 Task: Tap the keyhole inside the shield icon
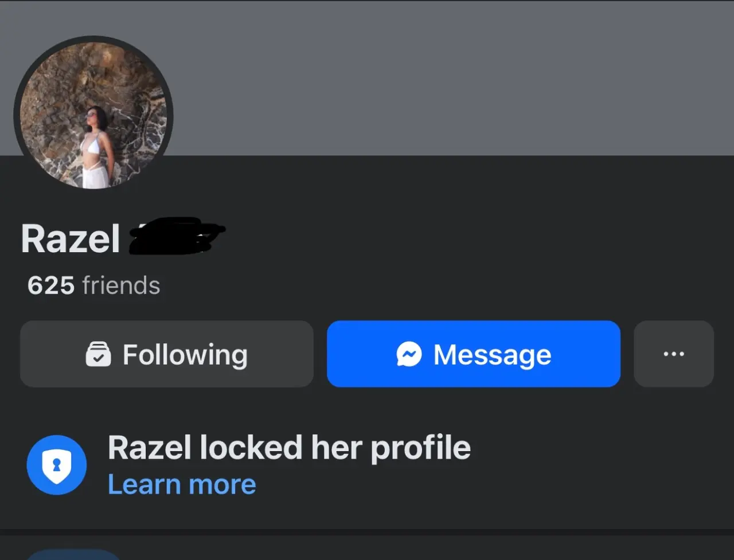(x=56, y=465)
